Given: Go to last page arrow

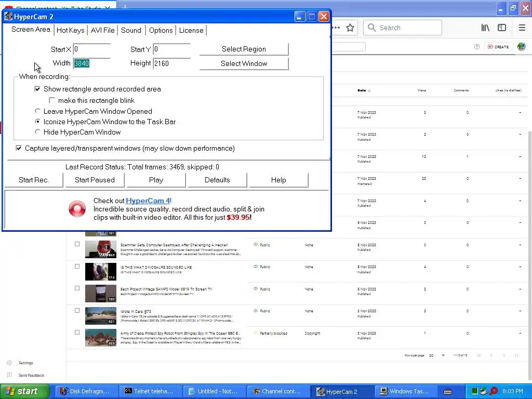Looking at the screenshot, I should point(516,355).
